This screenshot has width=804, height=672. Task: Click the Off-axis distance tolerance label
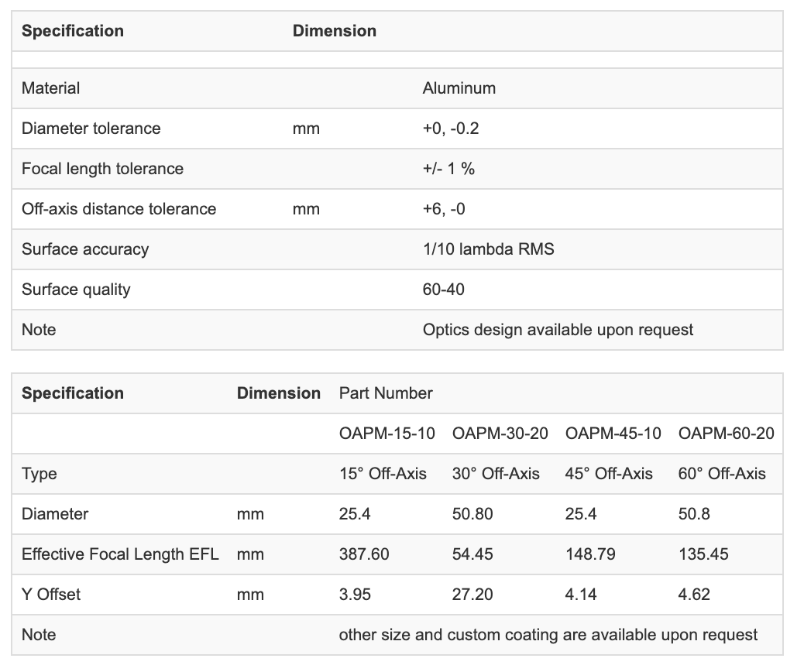pyautogui.click(x=119, y=209)
